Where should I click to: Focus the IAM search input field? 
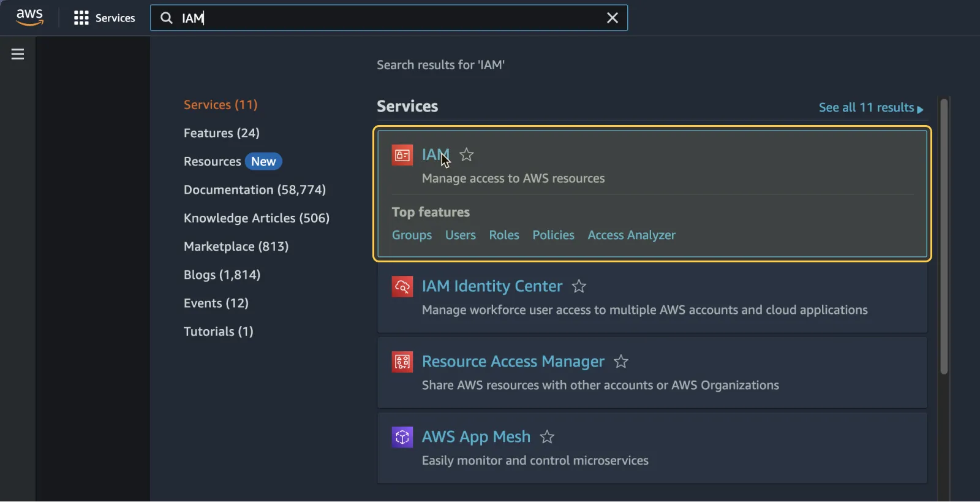(389, 18)
